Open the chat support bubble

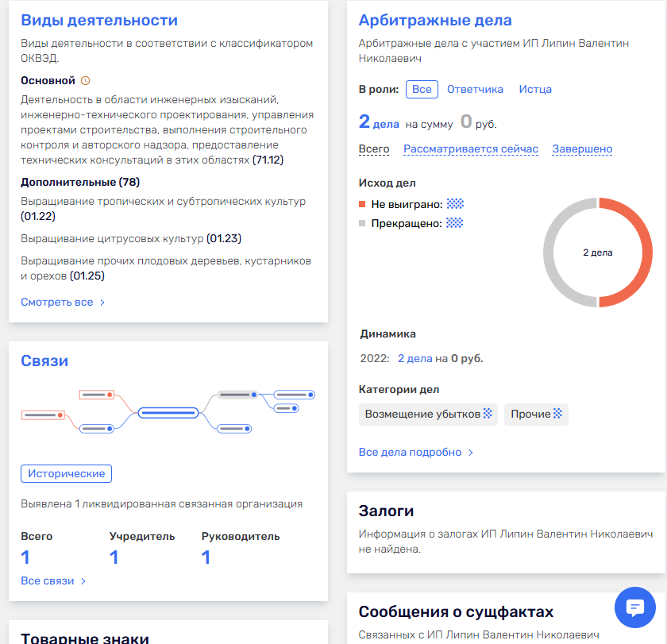point(635,608)
